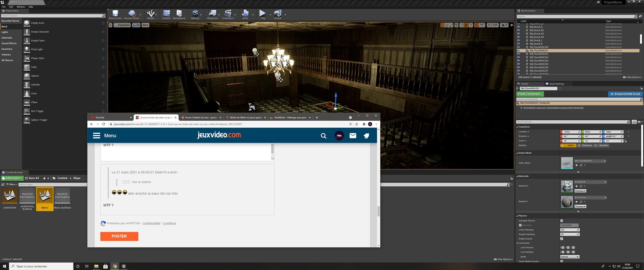The height and width of the screenshot is (270, 644).
Task: Open Source Control toolbar button
Action: 132,15
